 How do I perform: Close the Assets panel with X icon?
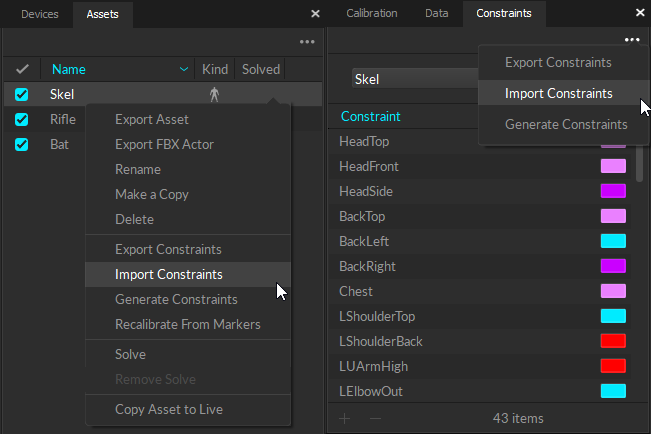pyautogui.click(x=316, y=14)
